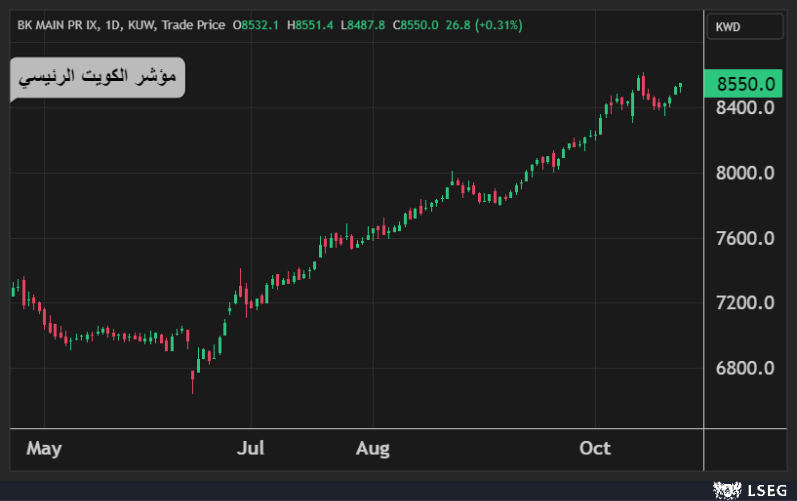Click the Trade Price label in header
This screenshot has width=797, height=501.
click(193, 24)
